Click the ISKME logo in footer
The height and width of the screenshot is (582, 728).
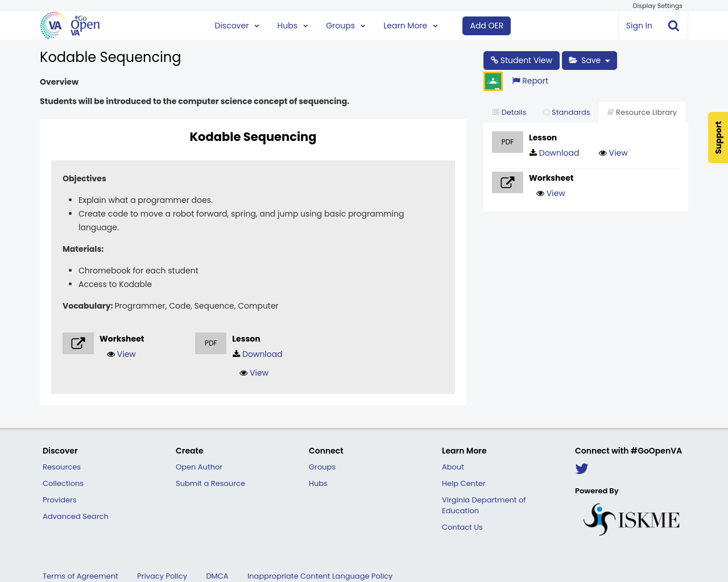[631, 518]
